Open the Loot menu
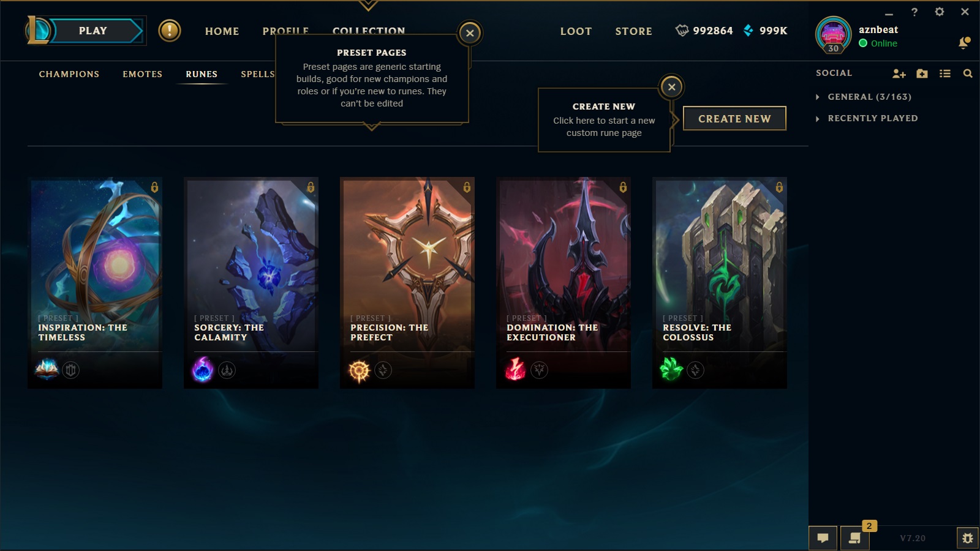This screenshot has width=980, height=551. (x=576, y=31)
